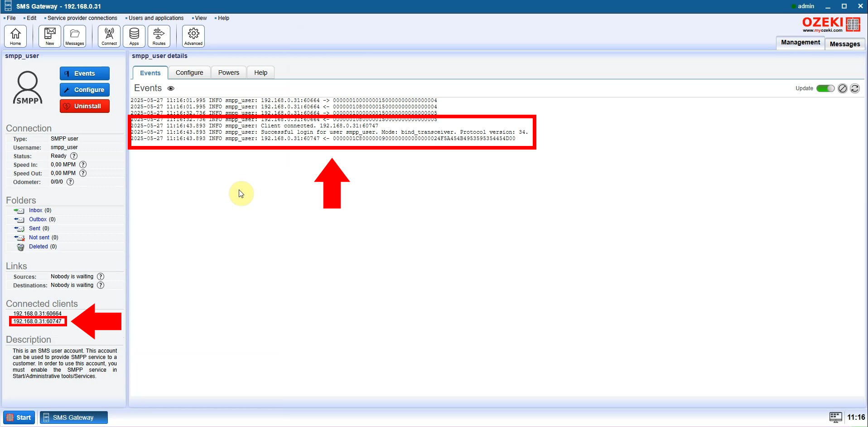Toggle the Update switch off

(x=825, y=88)
